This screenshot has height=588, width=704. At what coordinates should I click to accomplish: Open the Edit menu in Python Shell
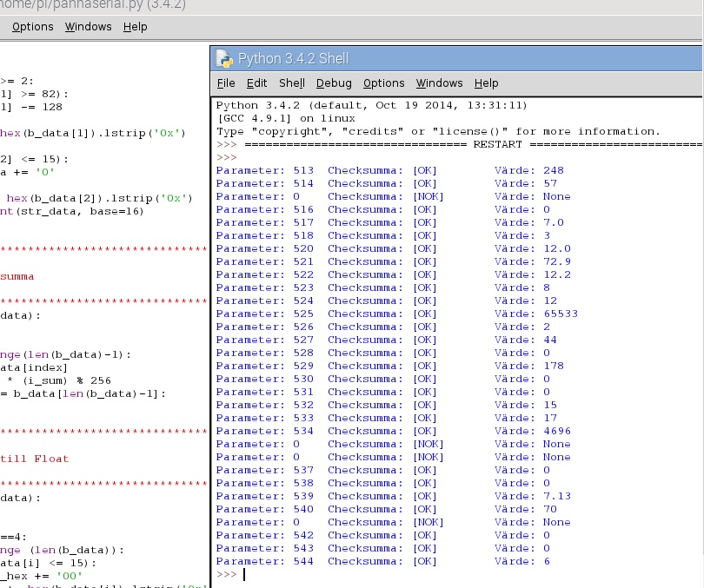pyautogui.click(x=256, y=83)
